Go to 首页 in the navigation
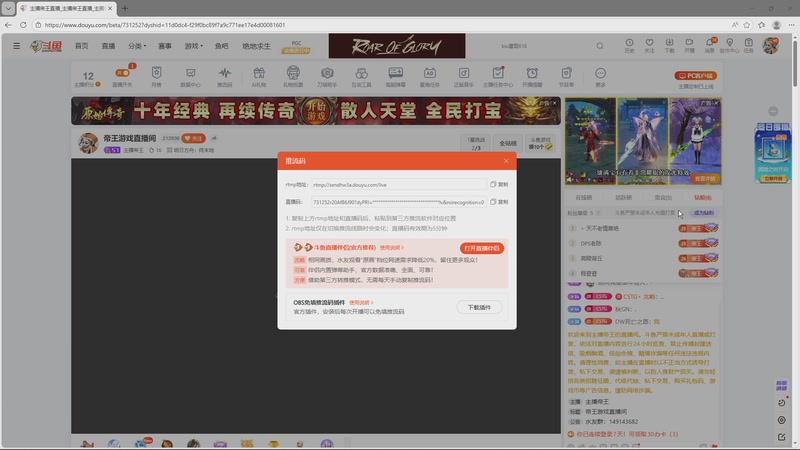 click(82, 46)
